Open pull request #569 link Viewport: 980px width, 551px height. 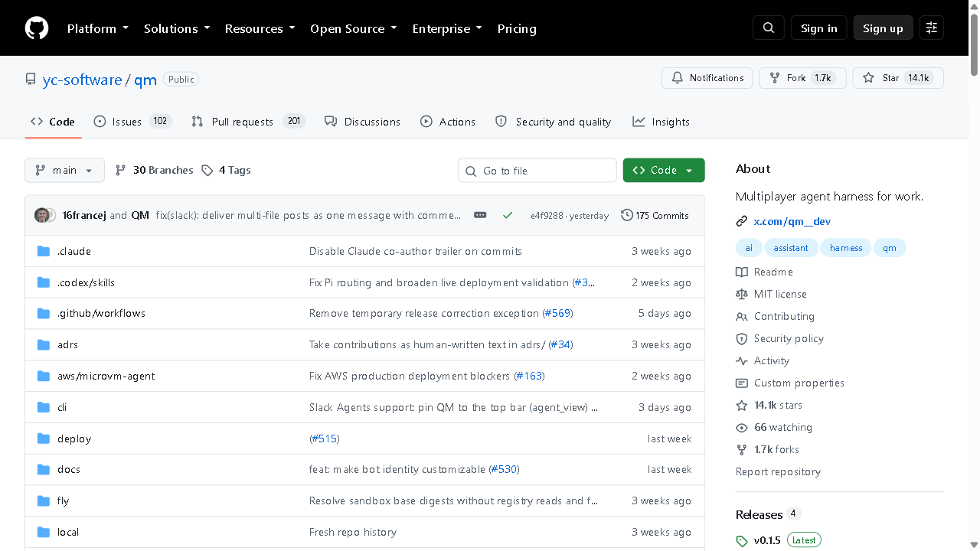(x=557, y=313)
